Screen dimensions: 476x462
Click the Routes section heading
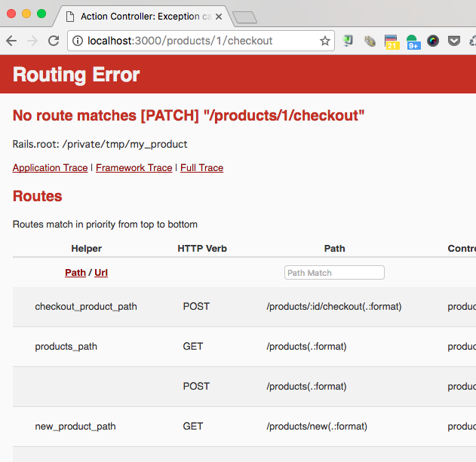(37, 196)
